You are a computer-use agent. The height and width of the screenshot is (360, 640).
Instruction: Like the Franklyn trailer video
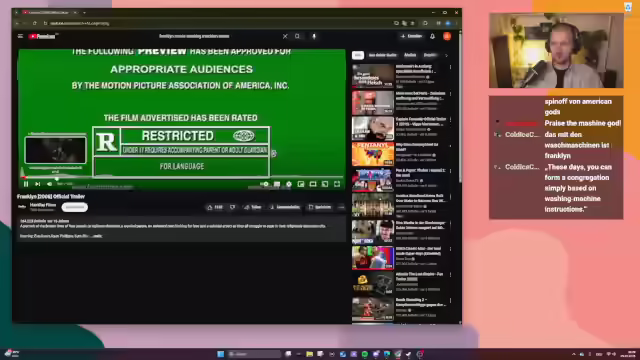(215, 207)
